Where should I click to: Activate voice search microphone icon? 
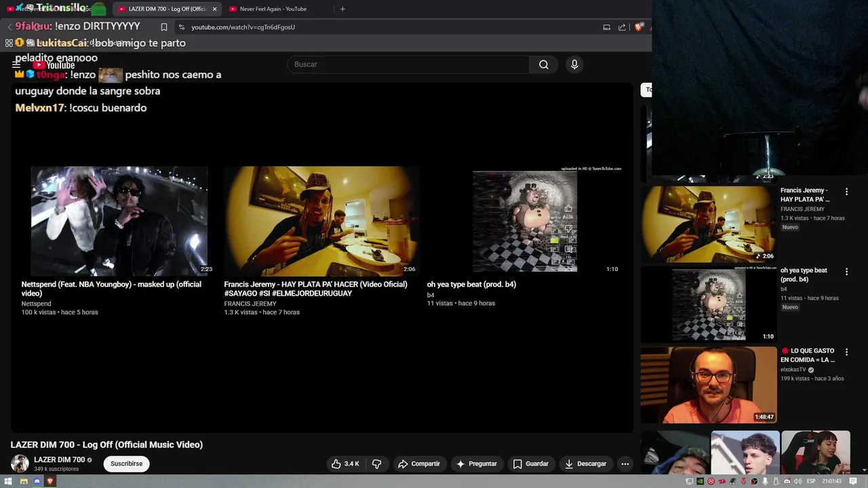(x=574, y=64)
